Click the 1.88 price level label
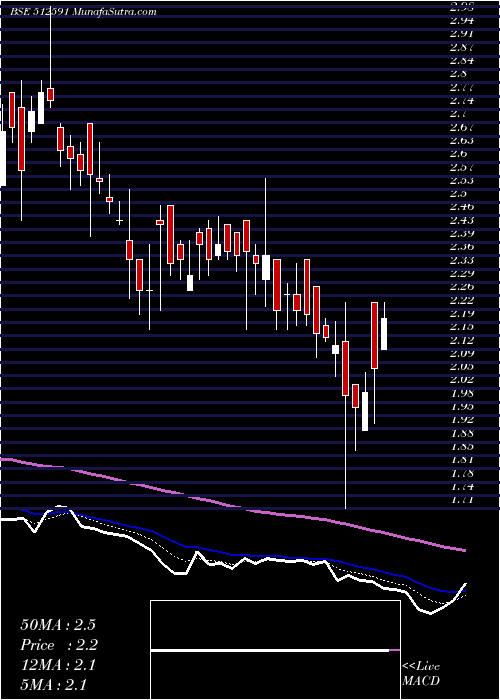Image resolution: width=500 pixels, height=700 pixels. (461, 433)
